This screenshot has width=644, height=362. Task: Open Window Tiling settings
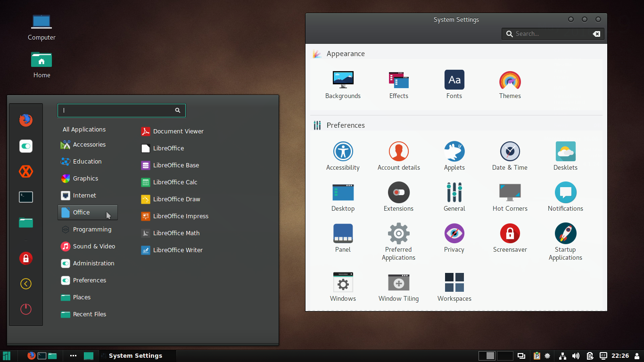coord(398,288)
